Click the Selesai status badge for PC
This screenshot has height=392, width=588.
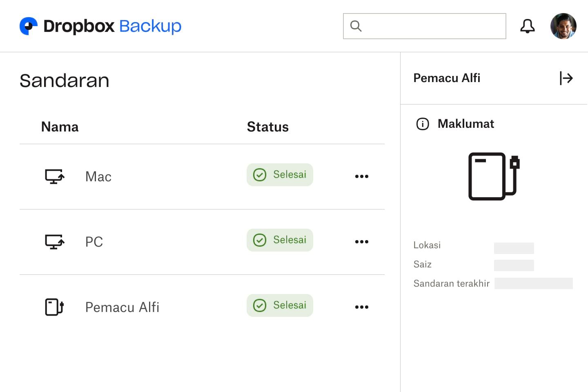click(280, 240)
